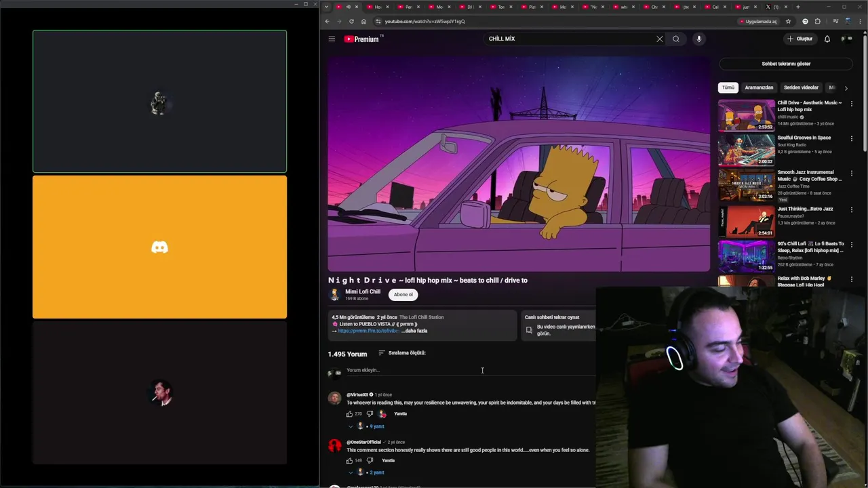
Task: Open Smooth Jazz Instrumental Music video title
Action: tap(809, 176)
